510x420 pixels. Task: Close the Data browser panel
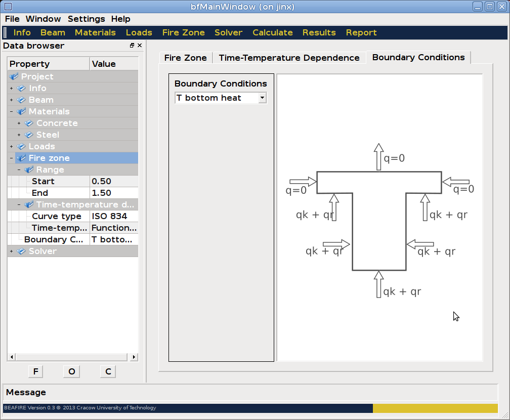tap(140, 46)
